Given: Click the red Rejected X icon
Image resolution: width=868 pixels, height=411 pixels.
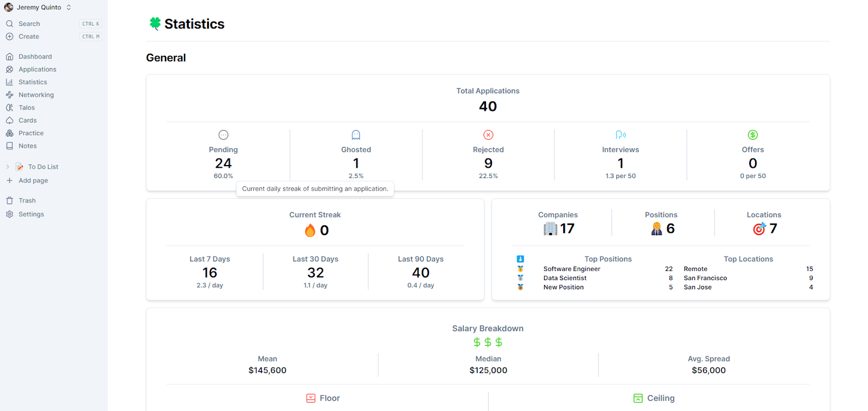Looking at the screenshot, I should [488, 135].
